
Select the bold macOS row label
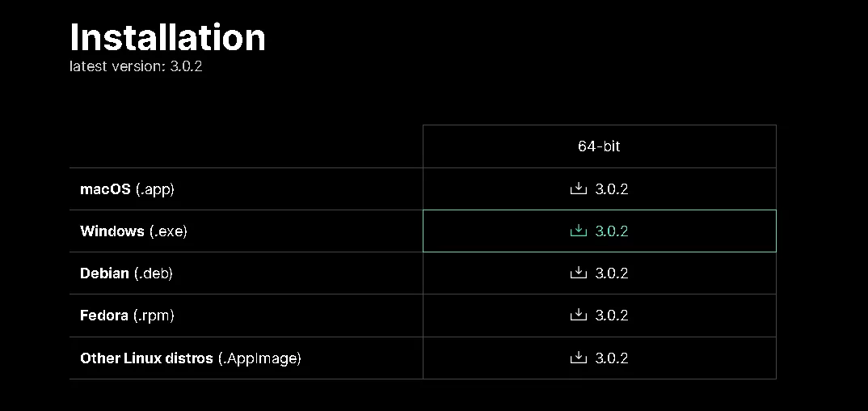coord(105,189)
